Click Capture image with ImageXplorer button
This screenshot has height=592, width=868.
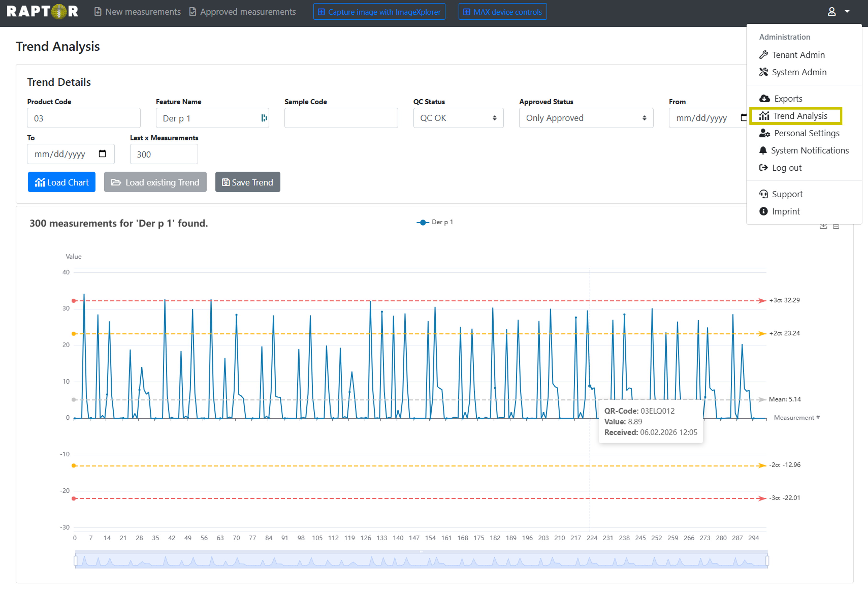point(379,12)
